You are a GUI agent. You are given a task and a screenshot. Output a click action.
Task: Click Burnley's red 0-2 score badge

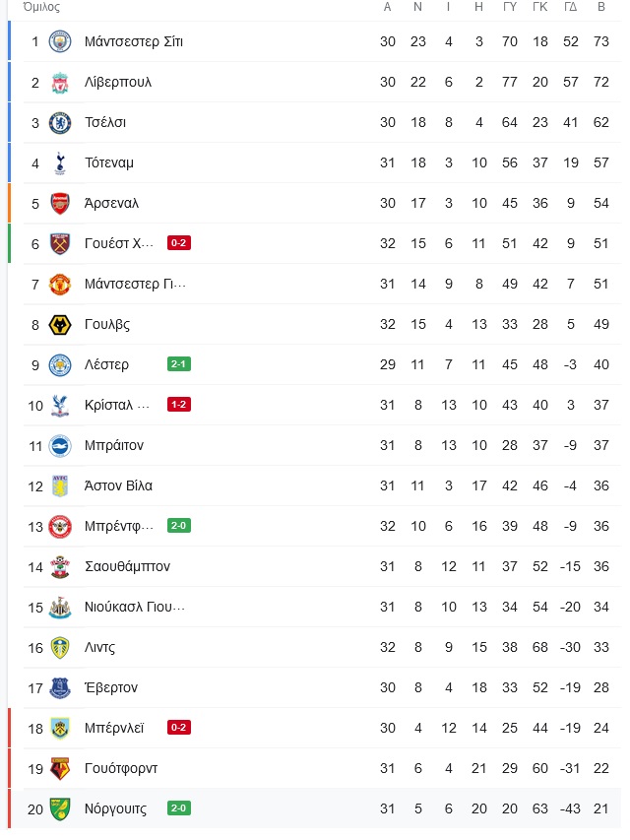179,728
